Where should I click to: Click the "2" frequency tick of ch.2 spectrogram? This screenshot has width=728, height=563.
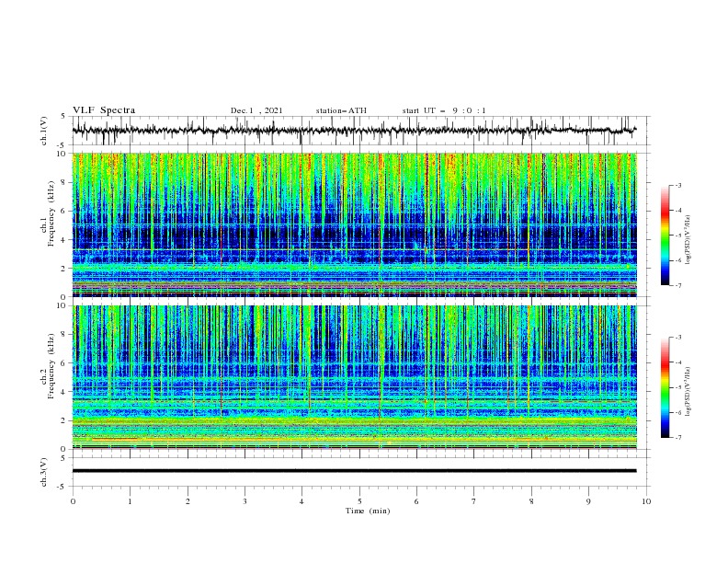64,420
